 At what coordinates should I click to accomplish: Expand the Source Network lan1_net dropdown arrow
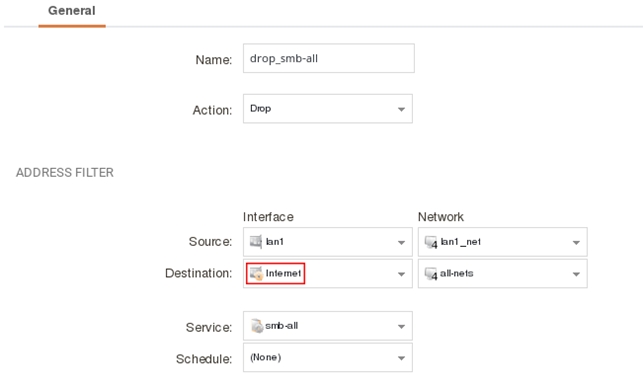[x=576, y=243]
